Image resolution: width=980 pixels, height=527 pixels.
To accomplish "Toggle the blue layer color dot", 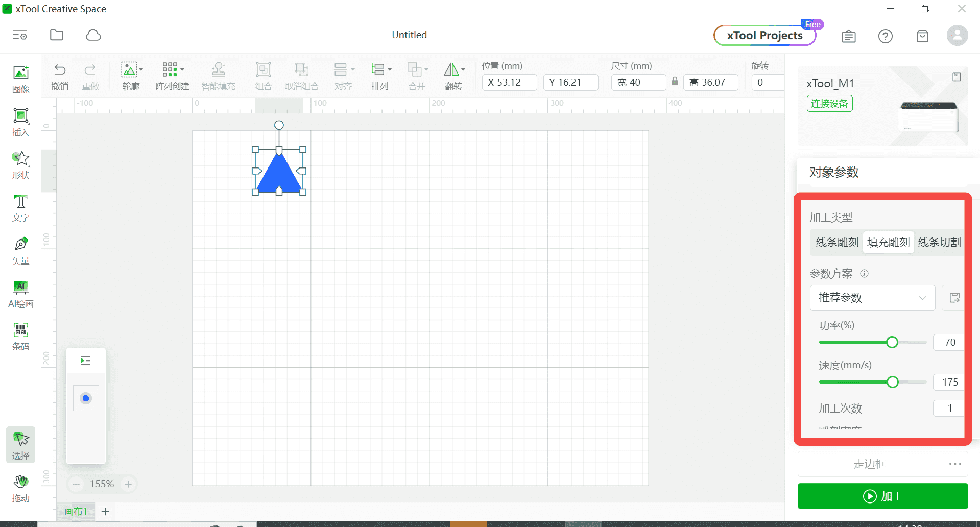I will [x=86, y=398].
